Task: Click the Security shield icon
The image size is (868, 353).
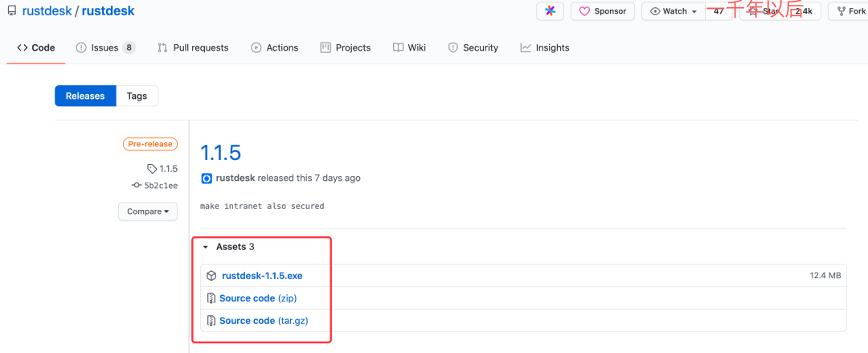Action: click(452, 47)
